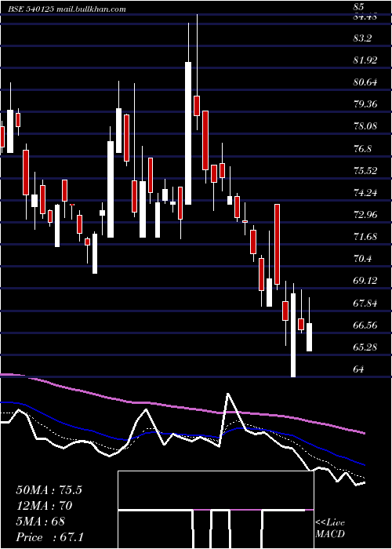
Task: Click the 81.92 price axis label
Action: click(366, 60)
